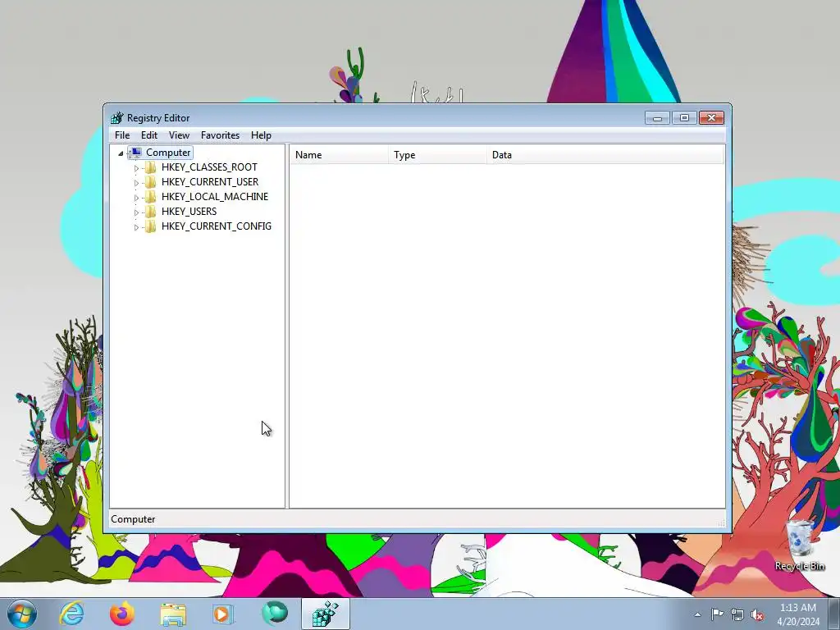Click the status bar Computer path
The width and height of the screenshot is (840, 630).
(x=133, y=519)
